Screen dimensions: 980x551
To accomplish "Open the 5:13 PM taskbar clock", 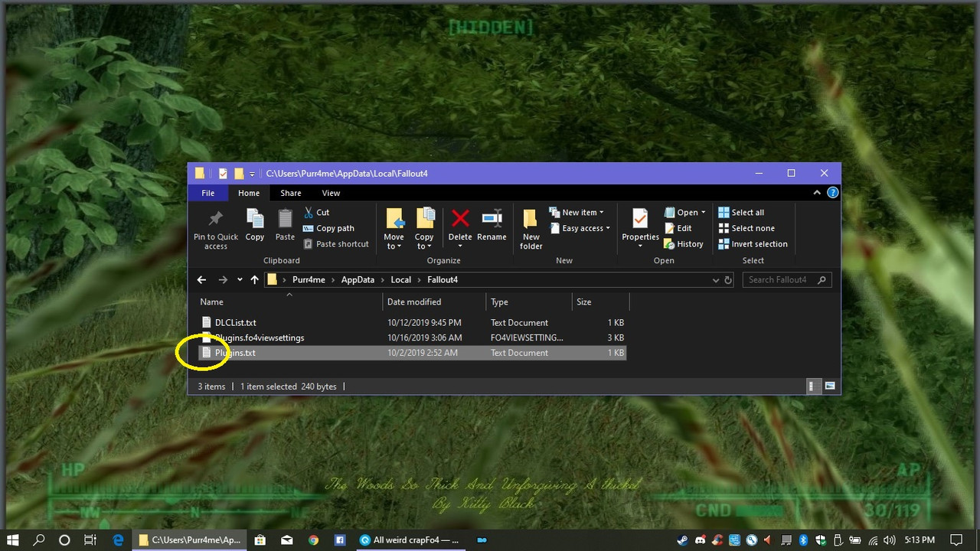I will (919, 540).
